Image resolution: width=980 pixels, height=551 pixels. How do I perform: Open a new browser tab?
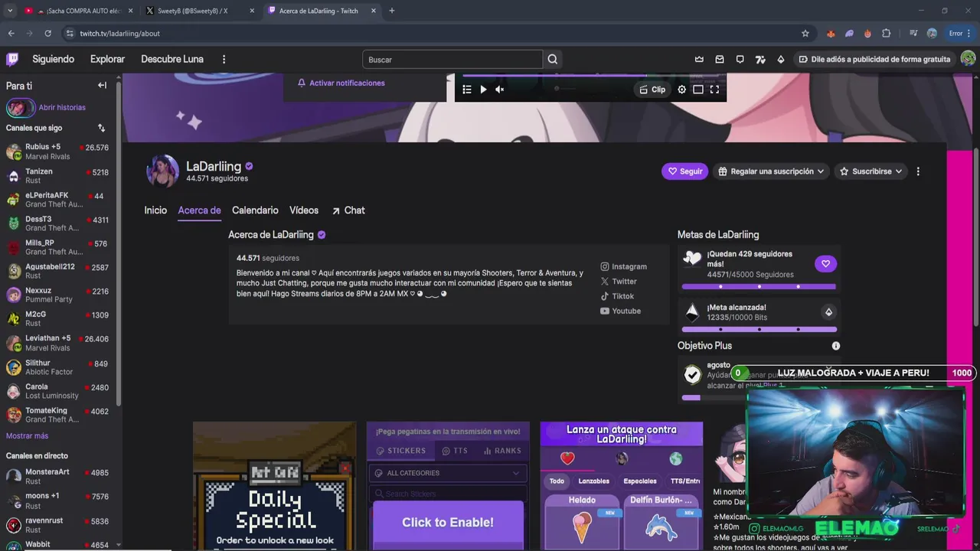(x=391, y=11)
